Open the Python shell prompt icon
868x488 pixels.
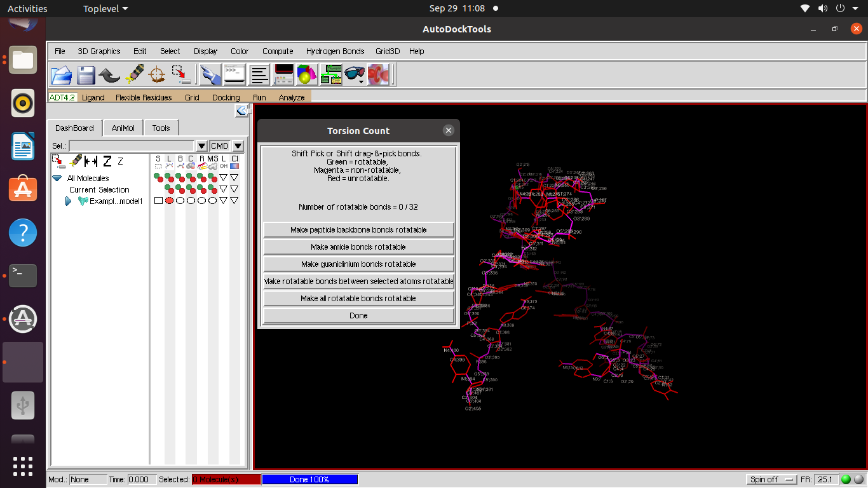(x=234, y=75)
